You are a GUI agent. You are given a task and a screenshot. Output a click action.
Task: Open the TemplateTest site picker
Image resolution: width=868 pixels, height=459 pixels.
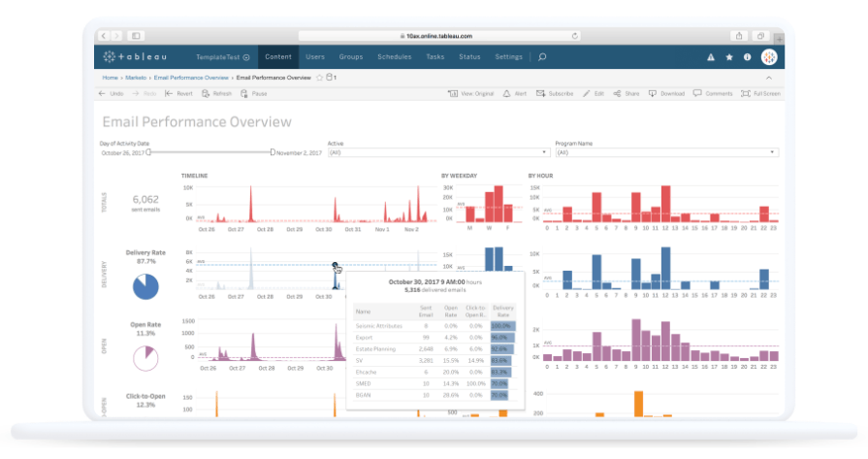pyautogui.click(x=222, y=57)
